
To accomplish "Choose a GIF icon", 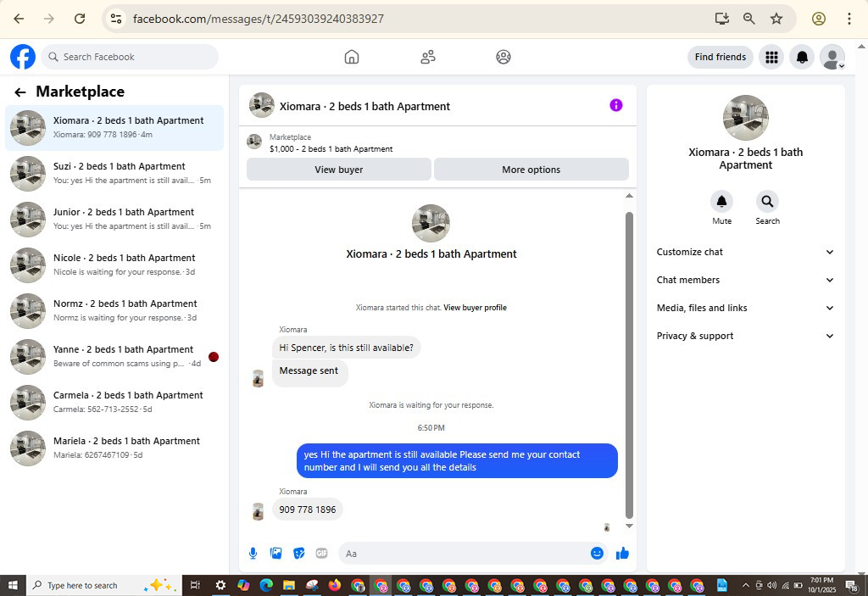I will [x=321, y=554].
